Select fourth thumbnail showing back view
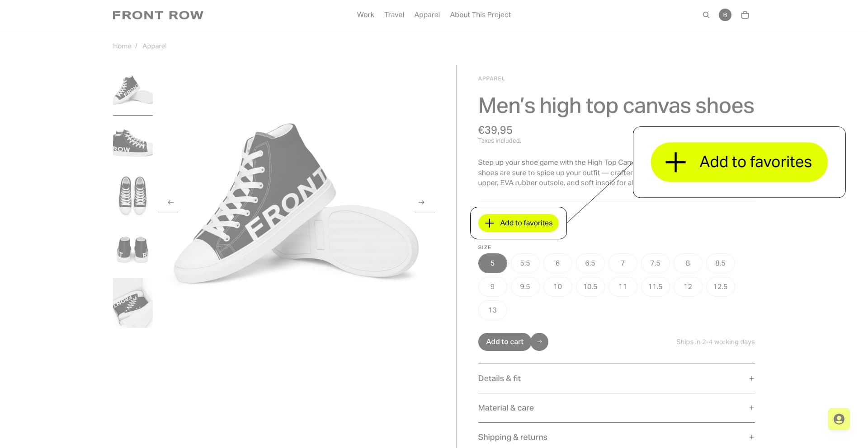Viewport: 868px width, 448px height. 133,249
